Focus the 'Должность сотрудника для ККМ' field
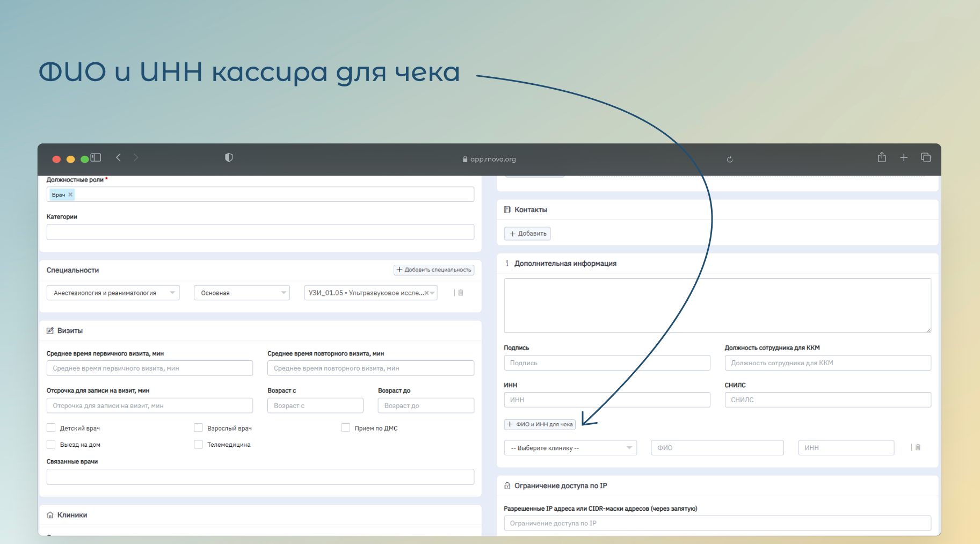The image size is (980, 544). [x=827, y=363]
